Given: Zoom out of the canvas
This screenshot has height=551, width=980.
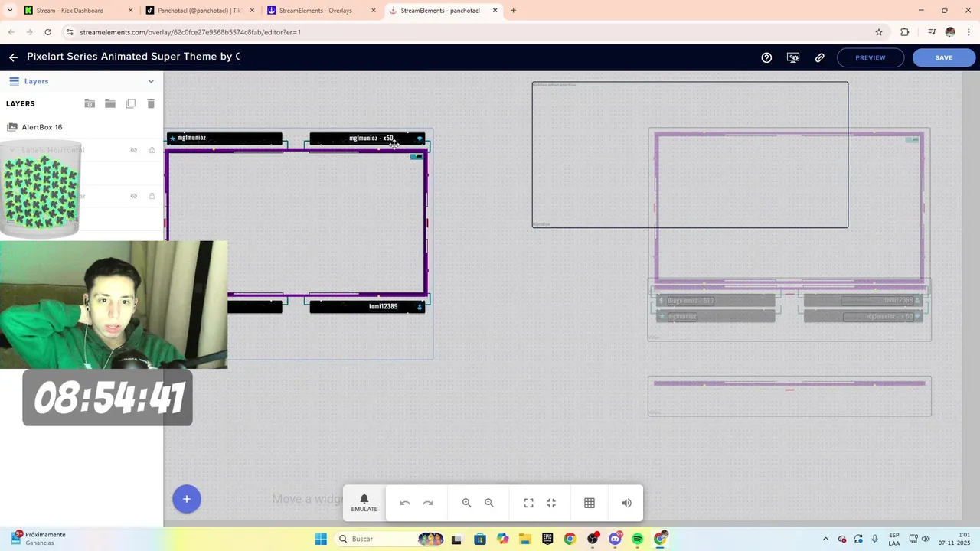Looking at the screenshot, I should click(489, 503).
